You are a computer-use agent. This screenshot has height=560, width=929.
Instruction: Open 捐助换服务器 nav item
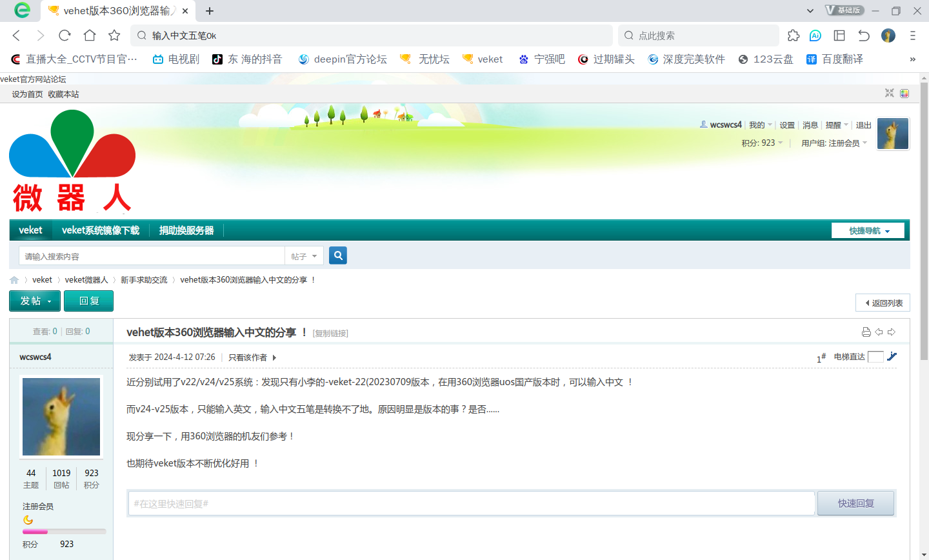click(186, 230)
